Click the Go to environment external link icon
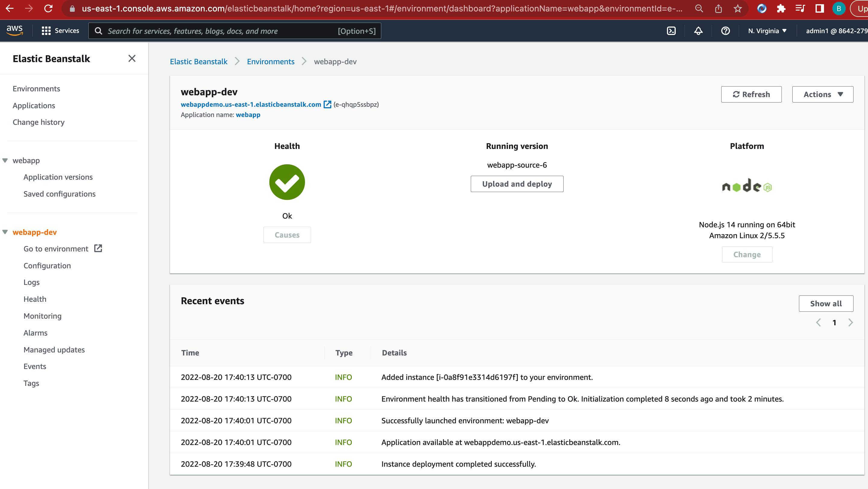 [98, 248]
